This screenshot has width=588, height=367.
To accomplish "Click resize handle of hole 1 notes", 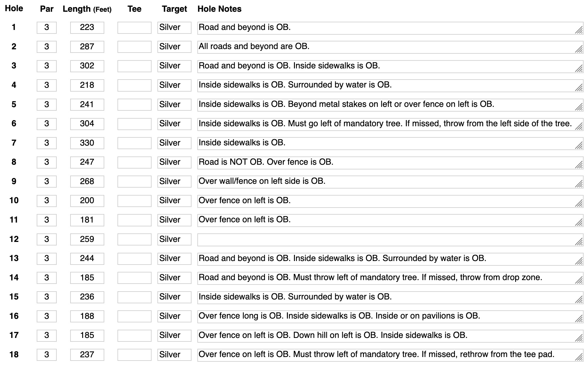I will point(579,30).
